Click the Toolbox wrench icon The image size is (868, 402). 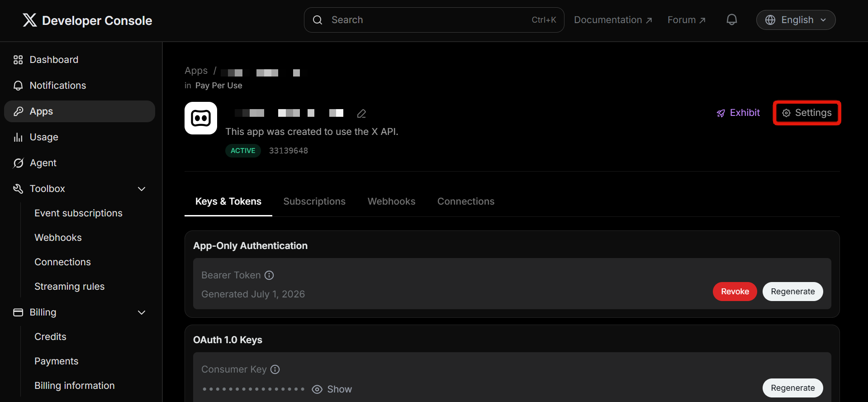tap(18, 189)
